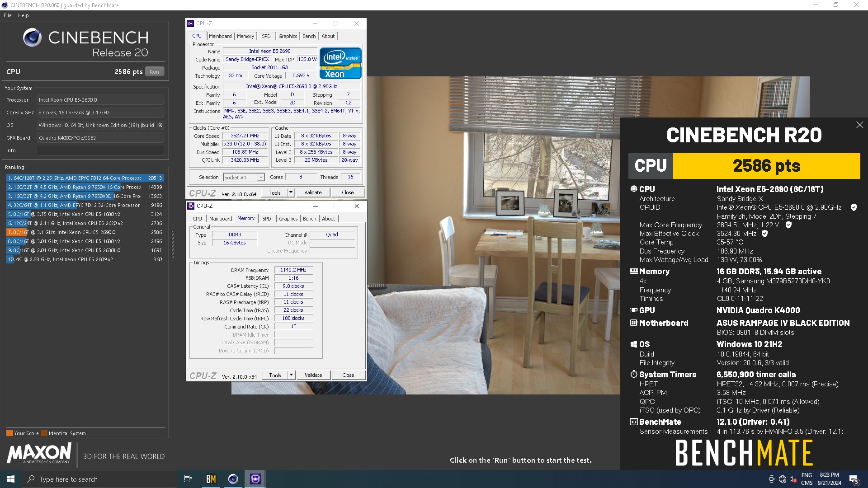Click shield icon beside Max Core Frequency

788,225
